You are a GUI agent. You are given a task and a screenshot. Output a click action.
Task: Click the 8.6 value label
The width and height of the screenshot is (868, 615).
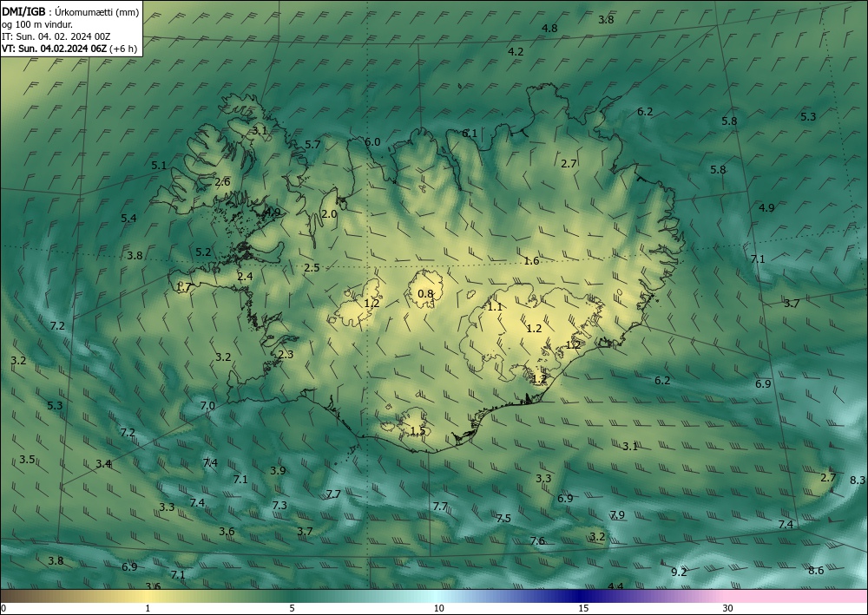click(x=816, y=570)
